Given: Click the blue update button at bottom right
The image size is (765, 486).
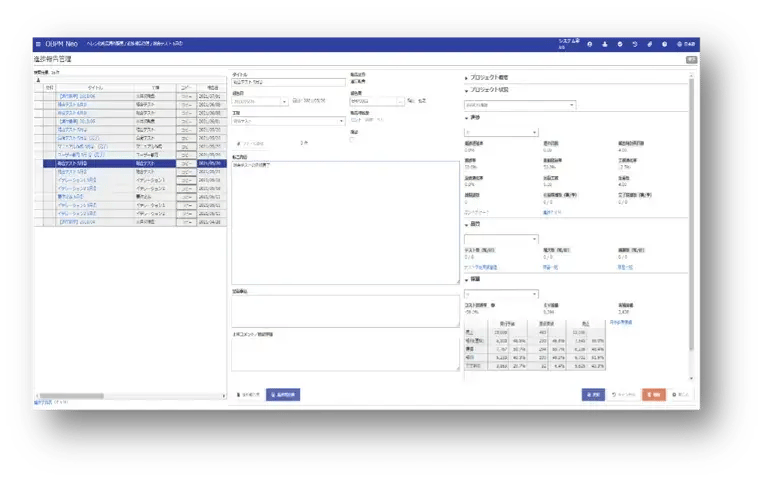Looking at the screenshot, I should point(594,394).
